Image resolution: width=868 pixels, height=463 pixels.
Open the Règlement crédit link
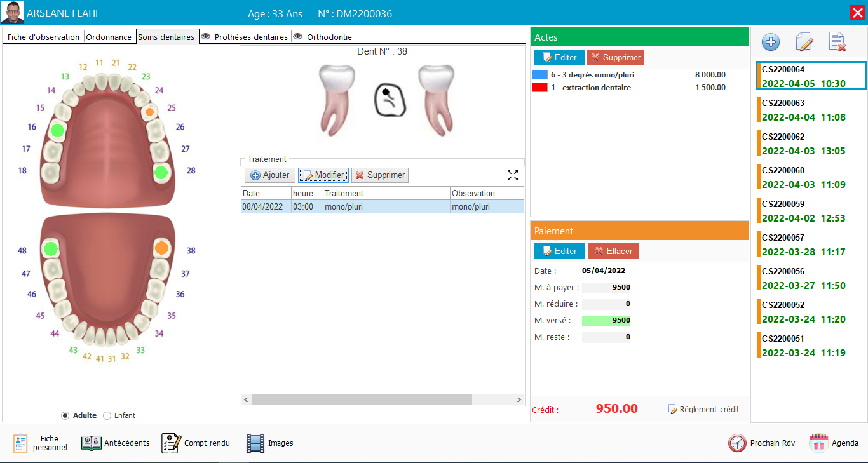coord(709,410)
